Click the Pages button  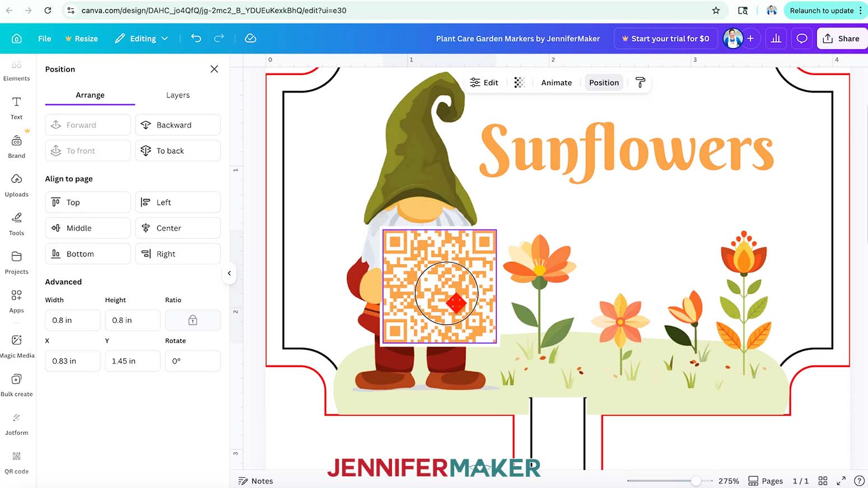(x=766, y=481)
